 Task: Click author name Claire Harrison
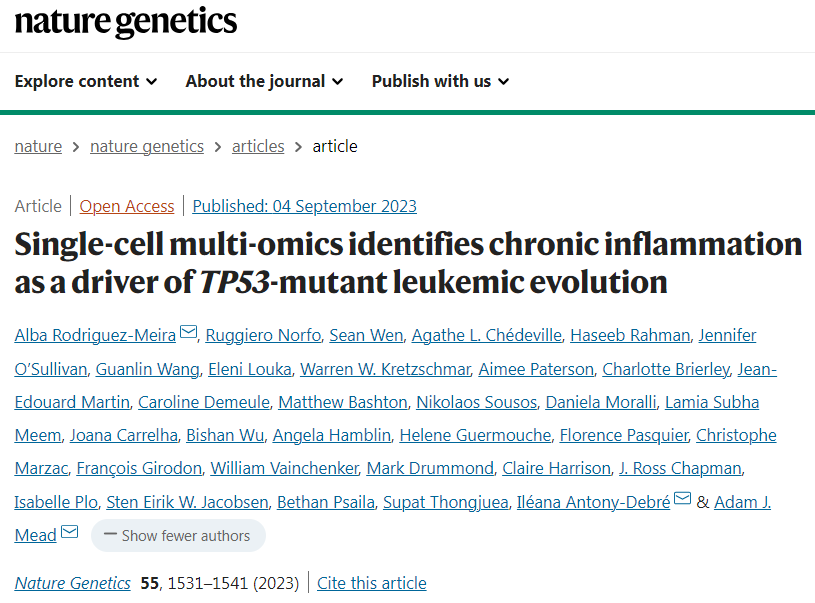tap(556, 468)
